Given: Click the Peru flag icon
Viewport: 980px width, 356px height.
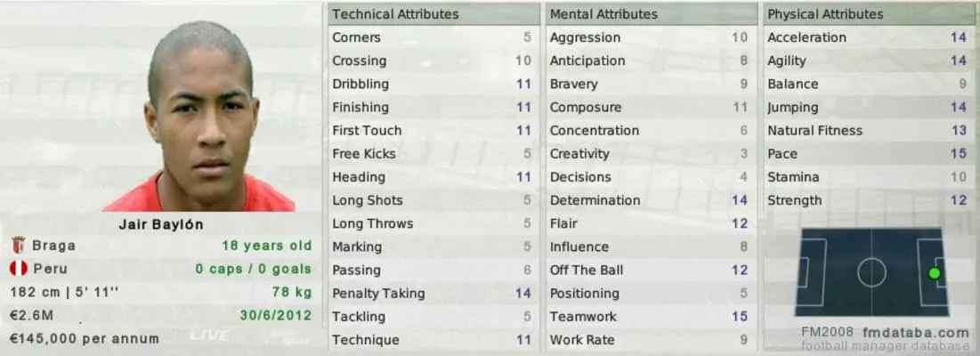Looking at the screenshot, I should pyautogui.click(x=18, y=269).
